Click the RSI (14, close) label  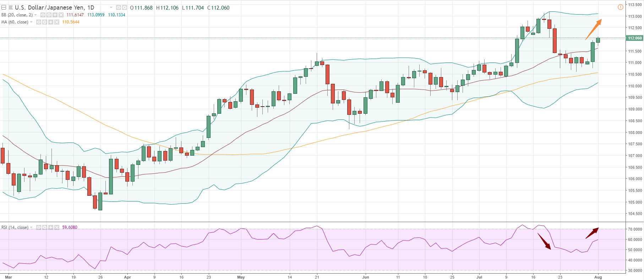click(15, 227)
